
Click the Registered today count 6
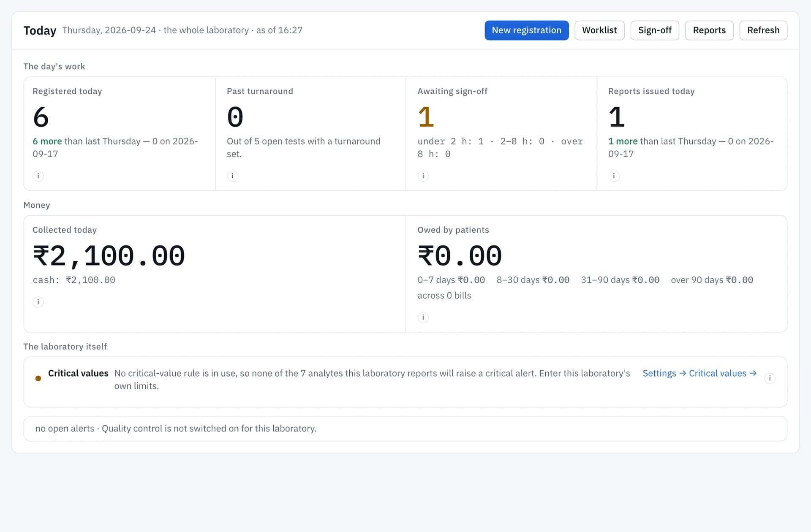pyautogui.click(x=41, y=117)
